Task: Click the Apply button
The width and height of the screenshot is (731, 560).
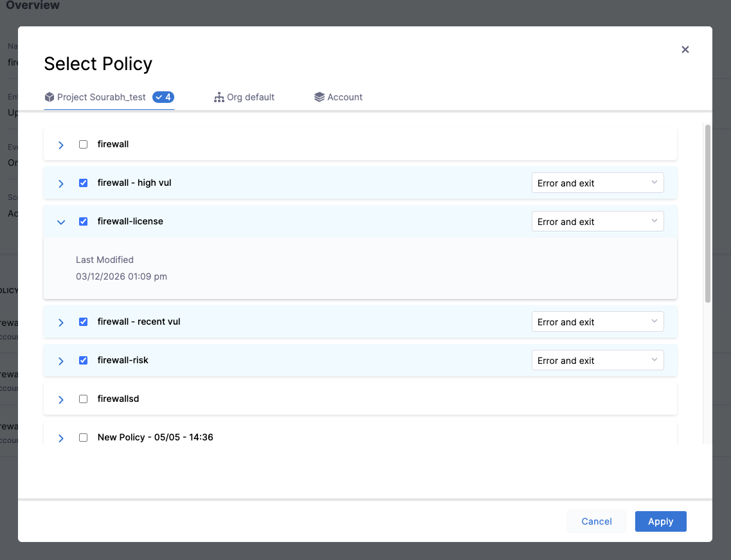Action: [x=660, y=521]
